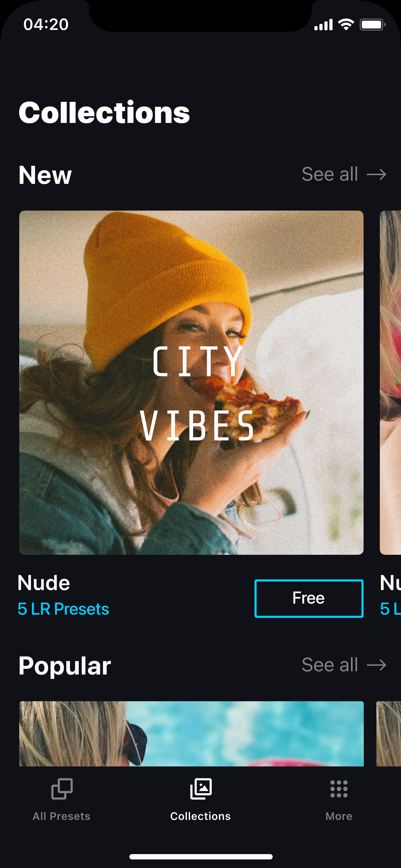Tap the Collections photo stack icon

tap(201, 788)
